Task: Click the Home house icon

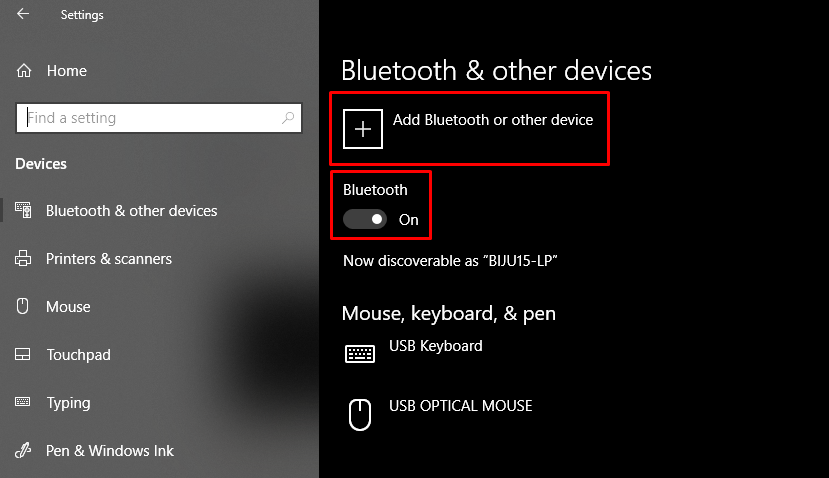Action: (24, 71)
